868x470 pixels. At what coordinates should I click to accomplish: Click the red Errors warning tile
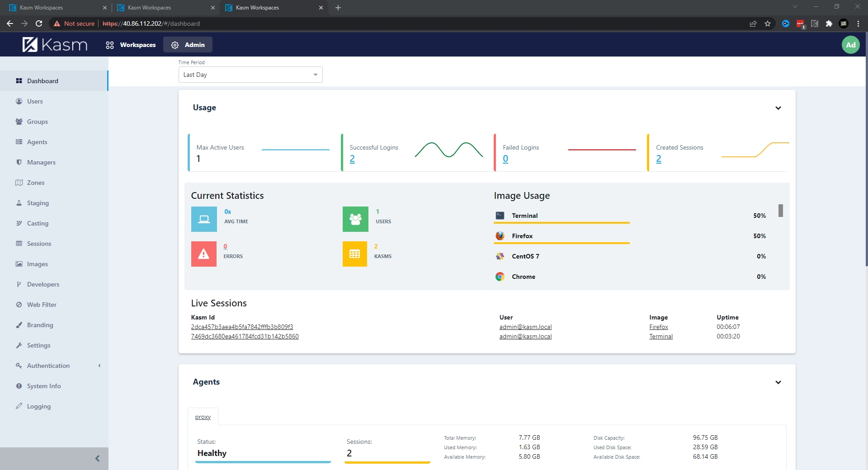tap(204, 254)
